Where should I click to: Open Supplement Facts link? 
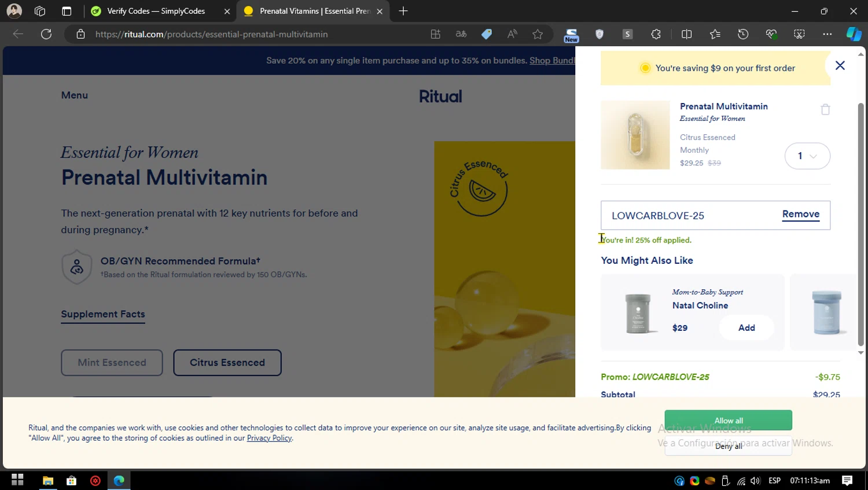pos(103,314)
